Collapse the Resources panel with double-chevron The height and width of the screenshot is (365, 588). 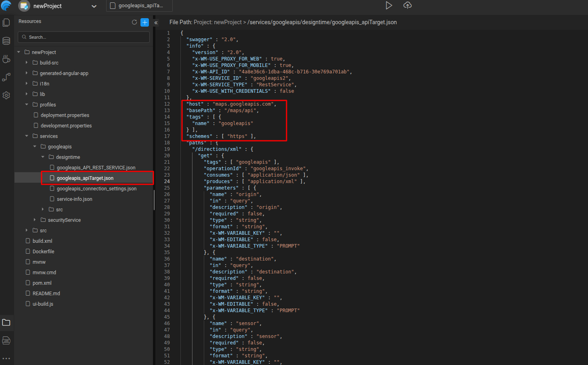[x=156, y=23]
